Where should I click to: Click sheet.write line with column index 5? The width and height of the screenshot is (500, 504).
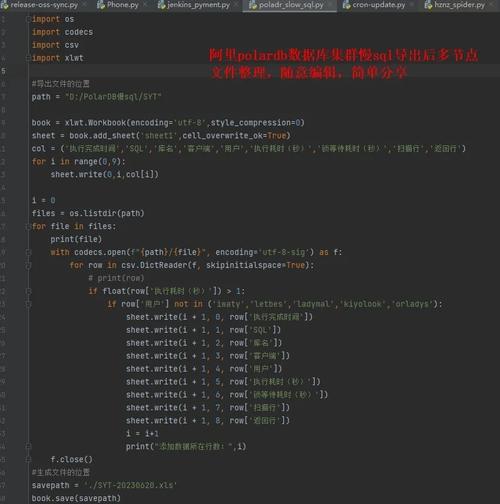point(223,382)
